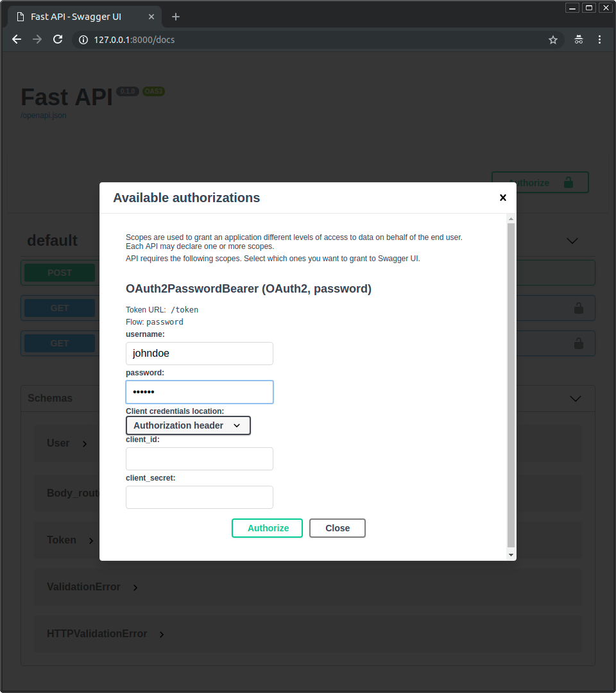Expand the ValidationError schema
The image size is (616, 693).
pos(135,587)
